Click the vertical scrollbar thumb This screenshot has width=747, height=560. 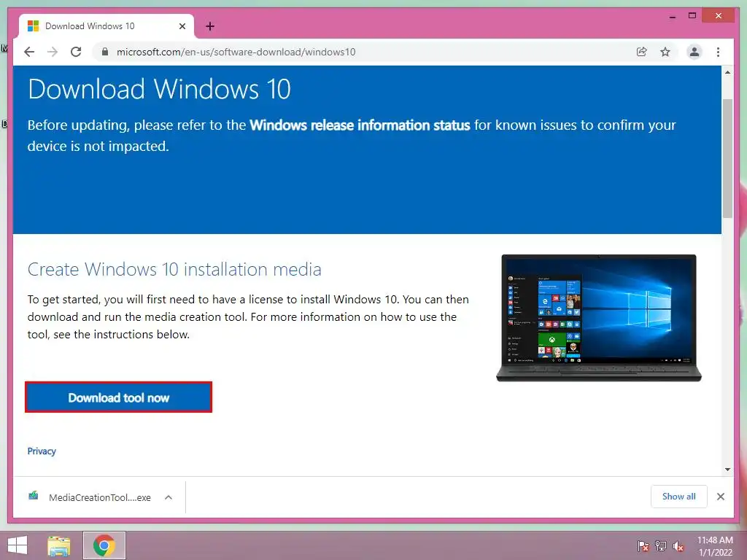click(727, 158)
